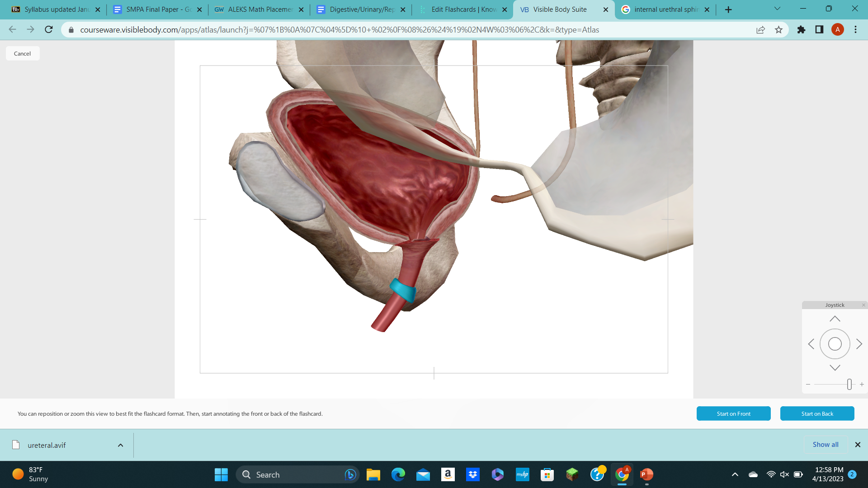Collapse the ureteral.avif download details chevron

coord(120,445)
